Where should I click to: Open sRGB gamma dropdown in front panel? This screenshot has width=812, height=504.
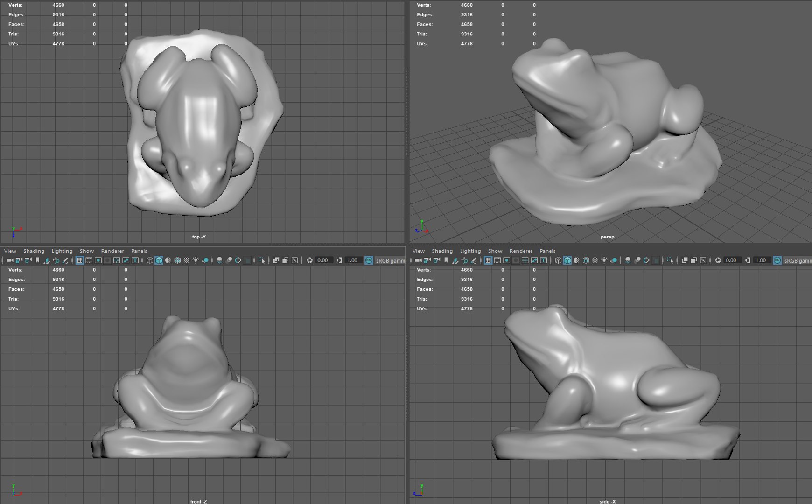pyautogui.click(x=390, y=260)
